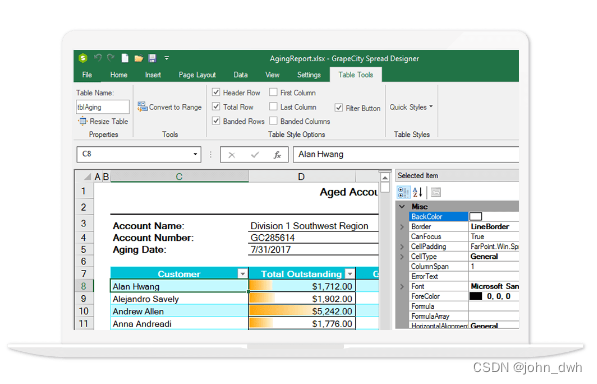The width and height of the screenshot is (597, 384).
Task: Click the formula bar showing Alan Hwang
Action: [x=406, y=155]
